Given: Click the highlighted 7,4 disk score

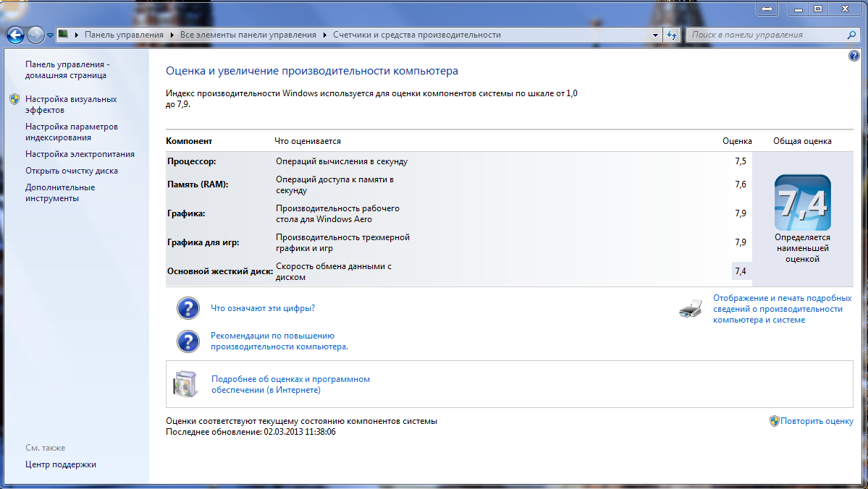Looking at the screenshot, I should [741, 271].
